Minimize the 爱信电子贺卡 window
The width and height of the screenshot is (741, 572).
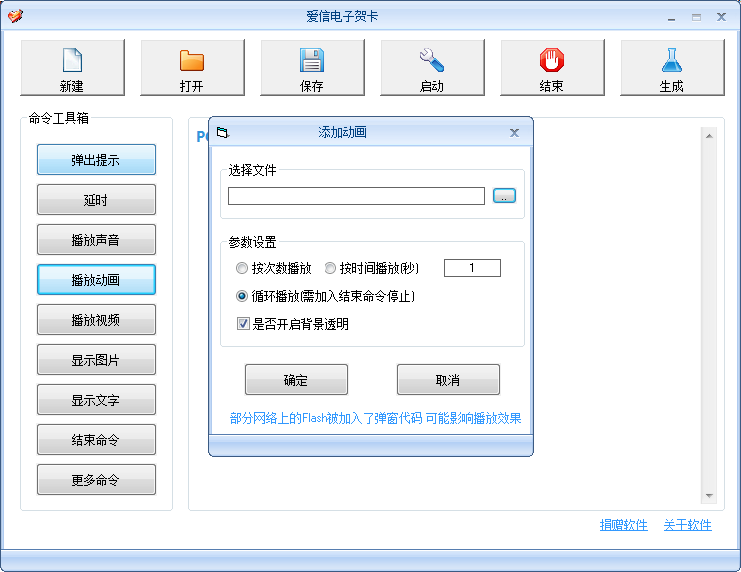tap(671, 18)
